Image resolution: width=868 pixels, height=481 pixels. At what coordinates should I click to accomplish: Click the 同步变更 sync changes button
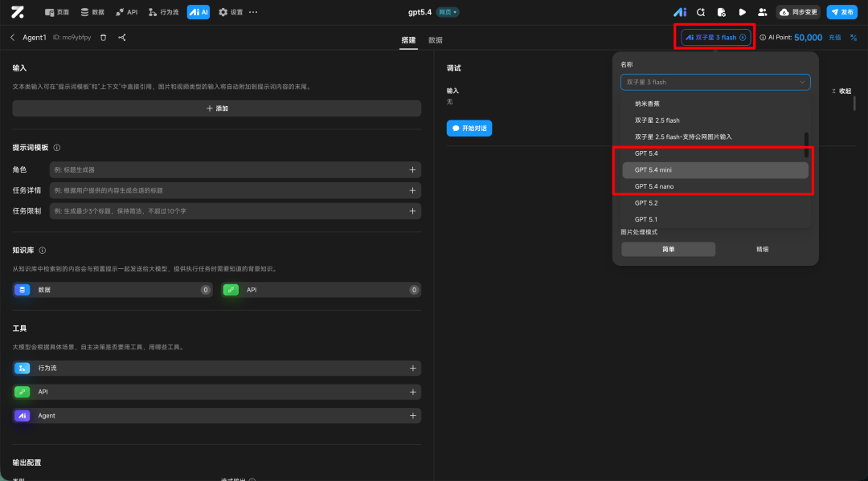pos(798,12)
